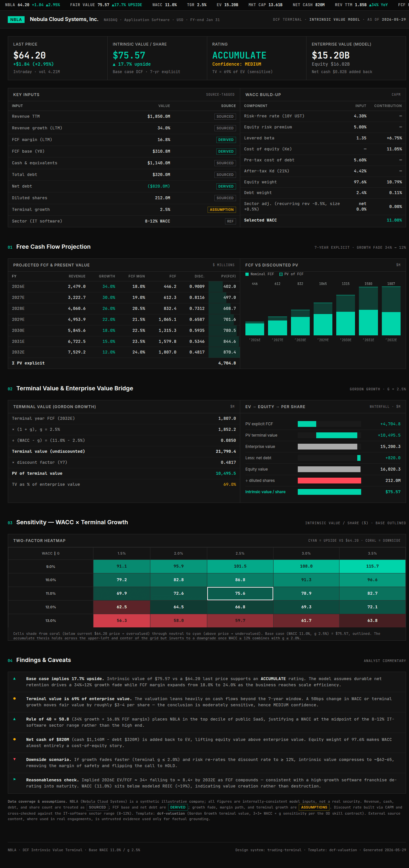This screenshot has height=868, width=409.
Task: Click the 10,495.5 PV of terminal value
Action: [226, 473]
